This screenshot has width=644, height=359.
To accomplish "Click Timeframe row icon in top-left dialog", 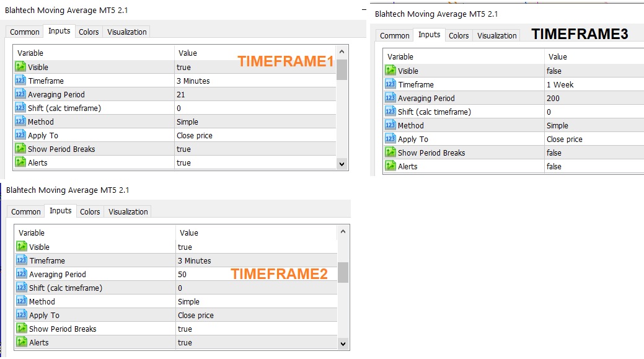I will click(x=20, y=80).
